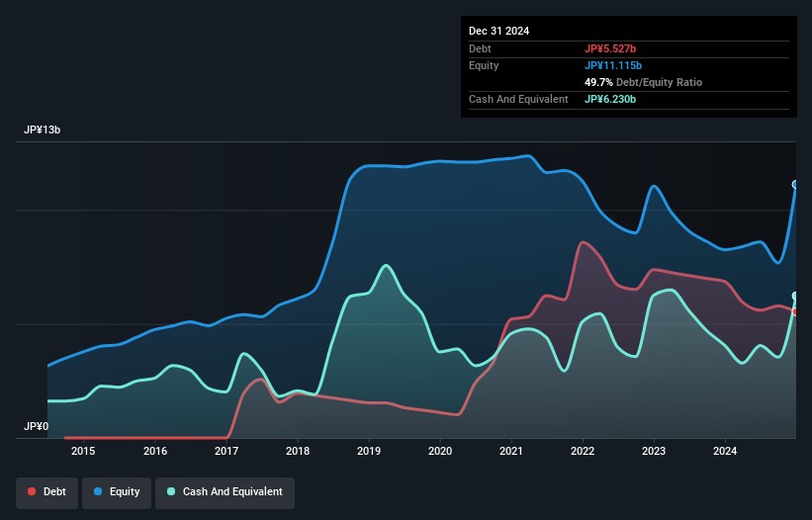Hide the Cash And Equivalent series
This screenshot has height=520, width=812.
point(225,491)
